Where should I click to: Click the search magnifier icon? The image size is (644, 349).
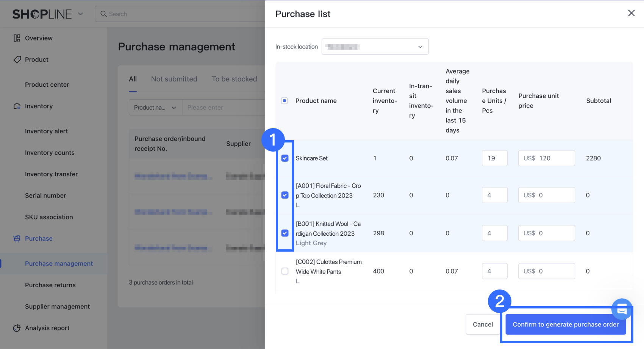click(103, 14)
